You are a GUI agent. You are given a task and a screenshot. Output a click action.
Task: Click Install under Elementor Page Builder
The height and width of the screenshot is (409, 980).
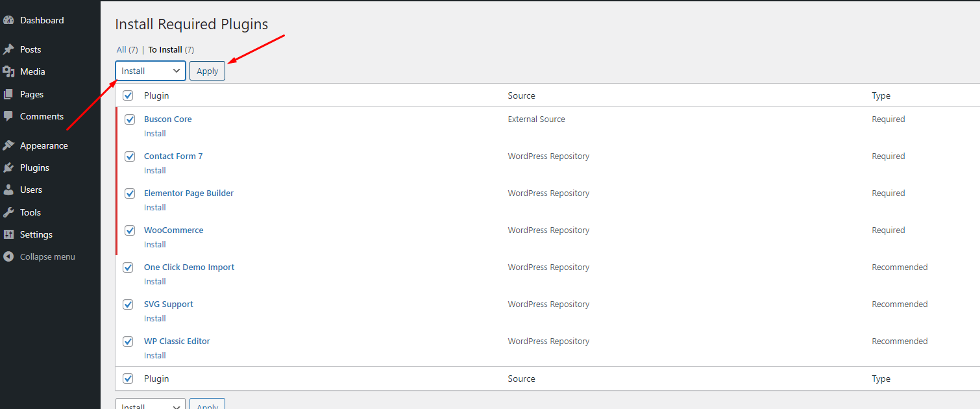155,207
